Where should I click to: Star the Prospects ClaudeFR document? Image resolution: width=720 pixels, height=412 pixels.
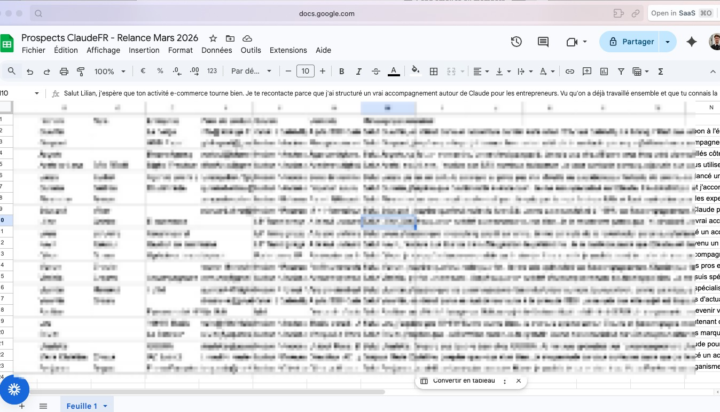click(213, 37)
